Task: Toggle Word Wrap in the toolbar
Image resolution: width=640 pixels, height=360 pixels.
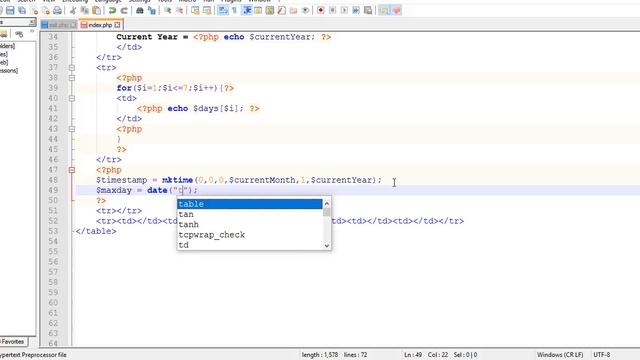Action: click(x=223, y=10)
